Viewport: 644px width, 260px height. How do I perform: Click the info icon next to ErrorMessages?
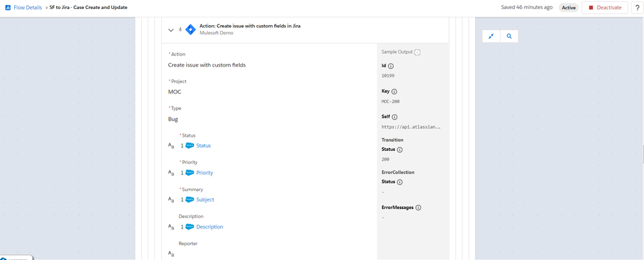pyautogui.click(x=418, y=208)
